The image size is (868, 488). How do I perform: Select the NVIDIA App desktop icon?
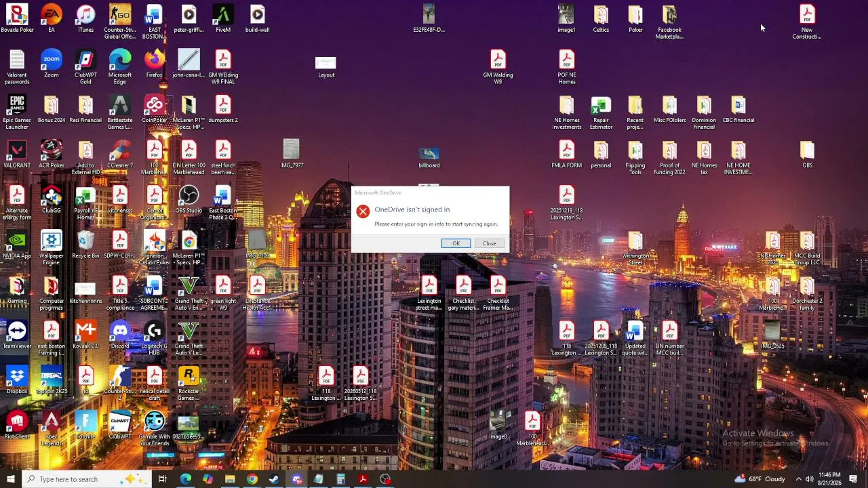pyautogui.click(x=17, y=245)
